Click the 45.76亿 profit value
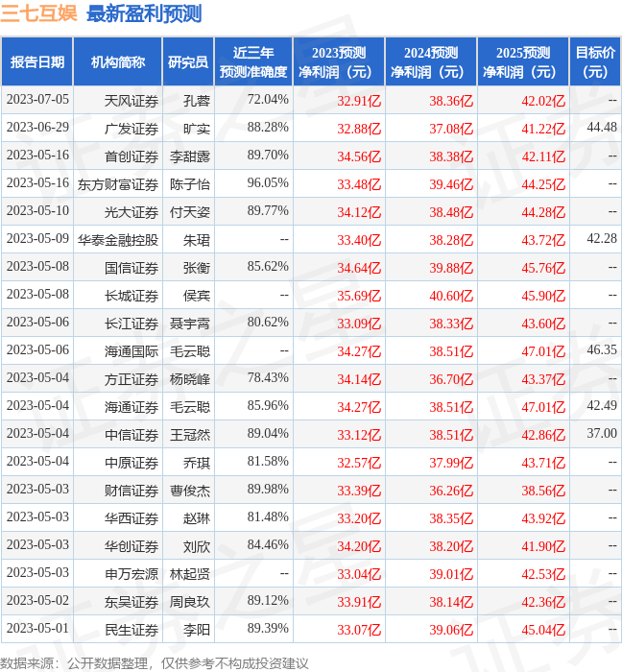 point(543,268)
